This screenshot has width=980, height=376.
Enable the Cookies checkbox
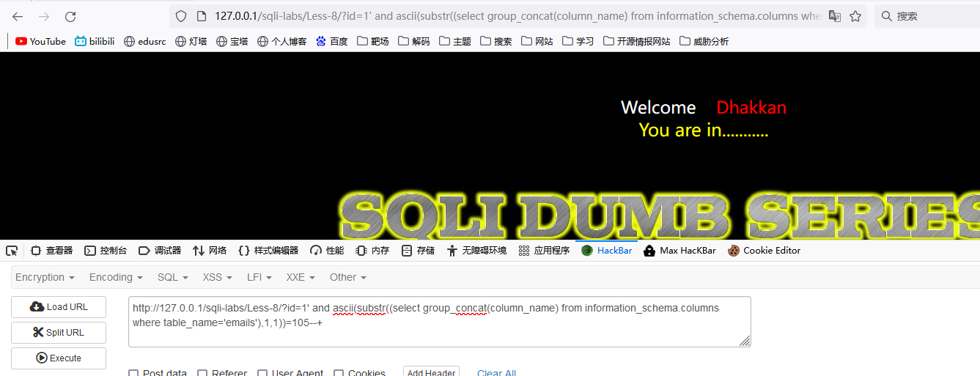(339, 374)
